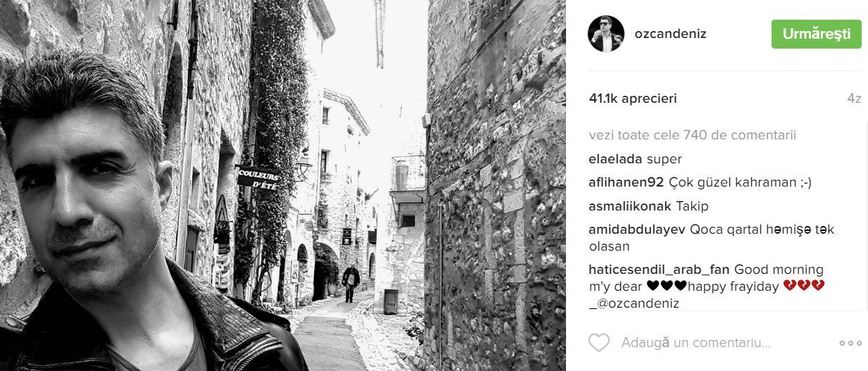Image resolution: width=868 pixels, height=371 pixels.
Task: View the 41.1k aprecieri likes list
Action: click(x=633, y=99)
